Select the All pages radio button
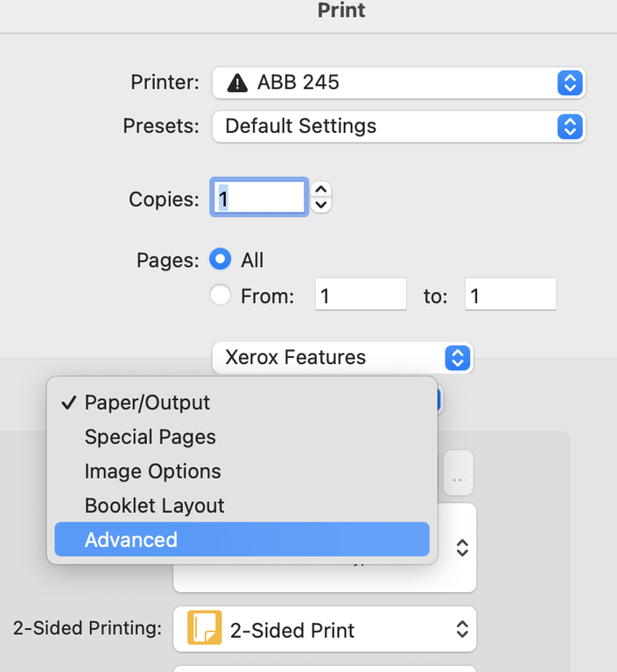The width and height of the screenshot is (617, 672). pyautogui.click(x=221, y=260)
